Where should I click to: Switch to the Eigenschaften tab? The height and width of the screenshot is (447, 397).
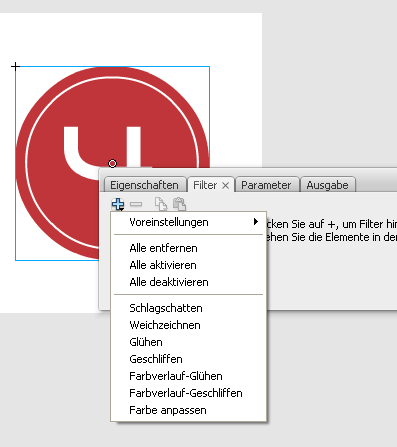(144, 185)
